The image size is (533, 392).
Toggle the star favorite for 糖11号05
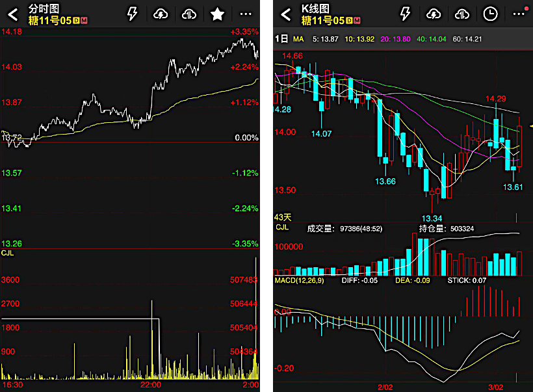click(x=218, y=14)
